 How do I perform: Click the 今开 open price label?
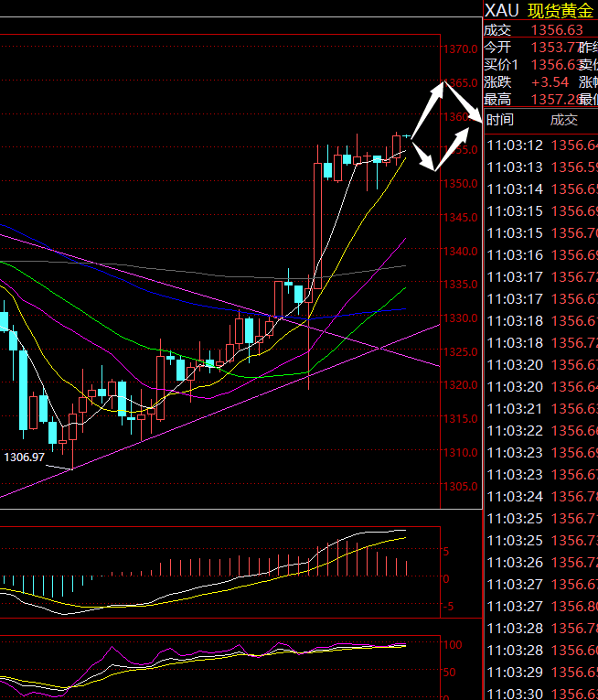click(x=497, y=48)
